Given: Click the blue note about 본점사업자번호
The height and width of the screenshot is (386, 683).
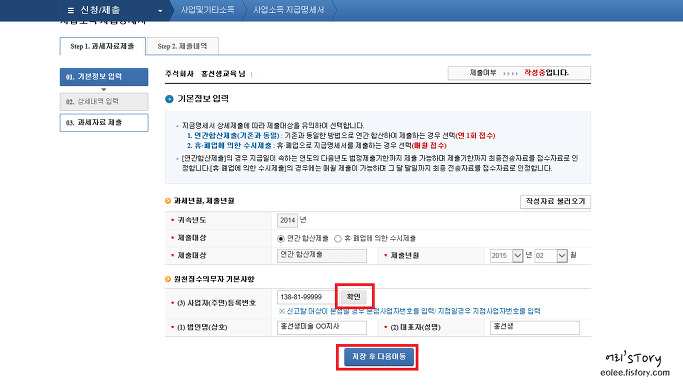Looking at the screenshot, I should [x=409, y=311].
